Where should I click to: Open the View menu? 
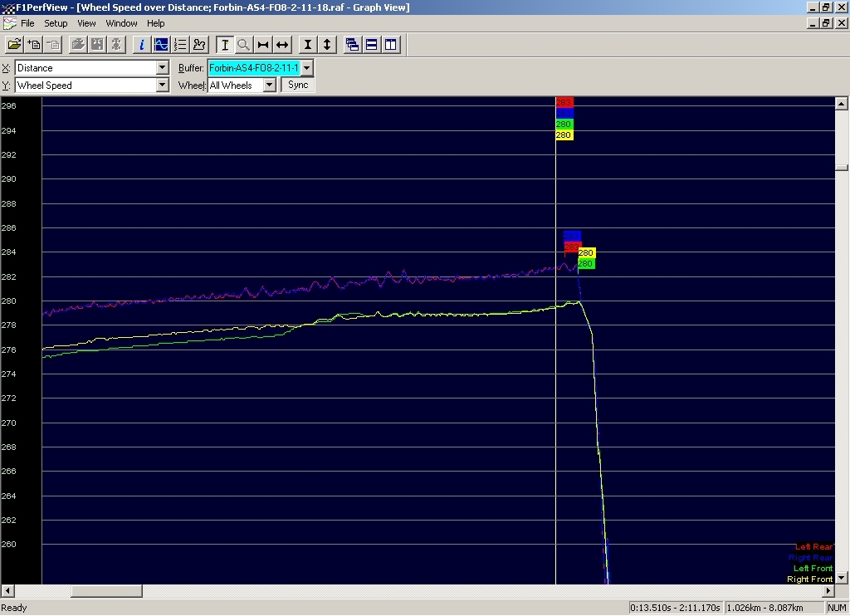pos(86,23)
